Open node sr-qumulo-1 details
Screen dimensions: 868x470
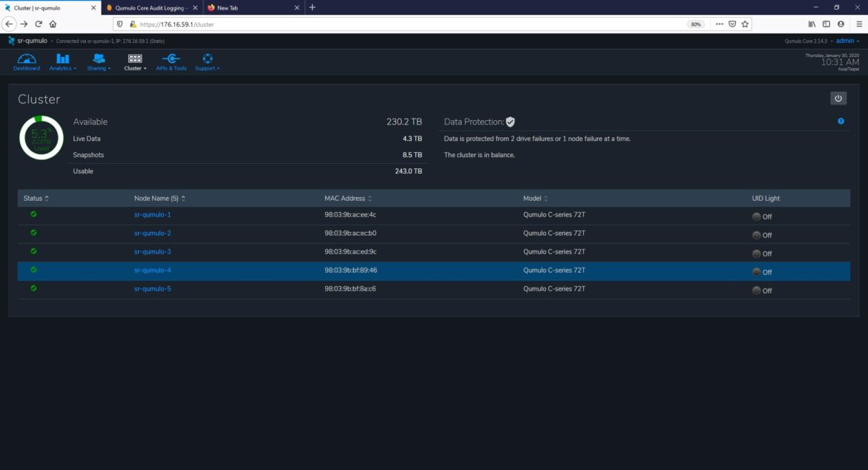point(152,214)
